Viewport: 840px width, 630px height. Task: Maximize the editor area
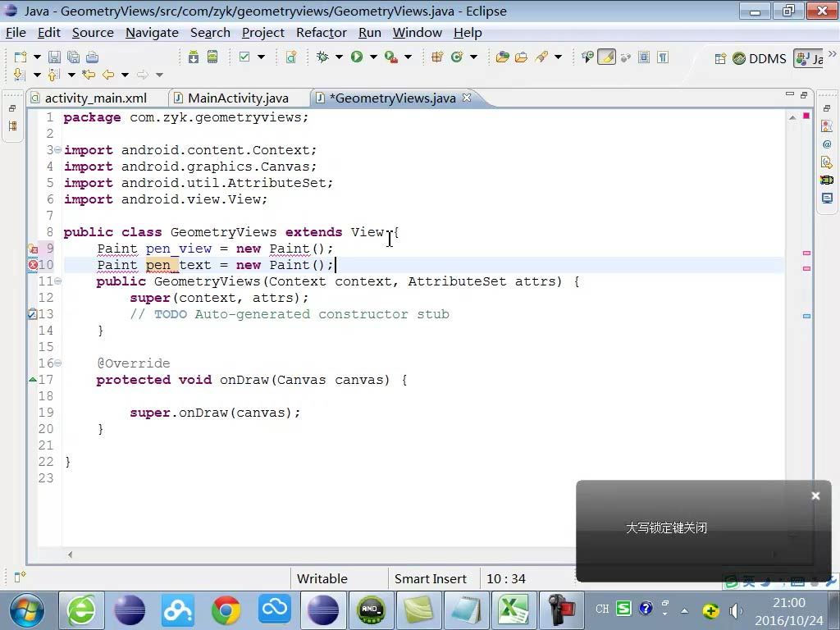804,95
